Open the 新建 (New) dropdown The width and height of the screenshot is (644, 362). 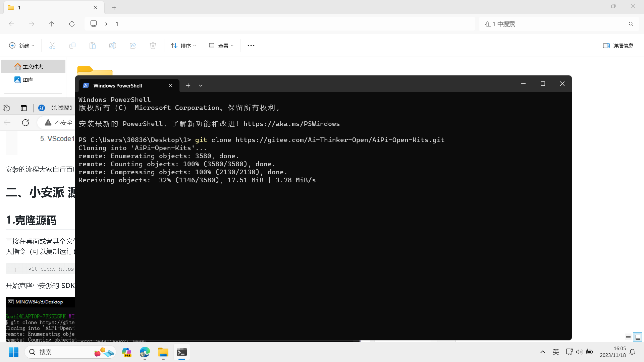tap(22, 46)
